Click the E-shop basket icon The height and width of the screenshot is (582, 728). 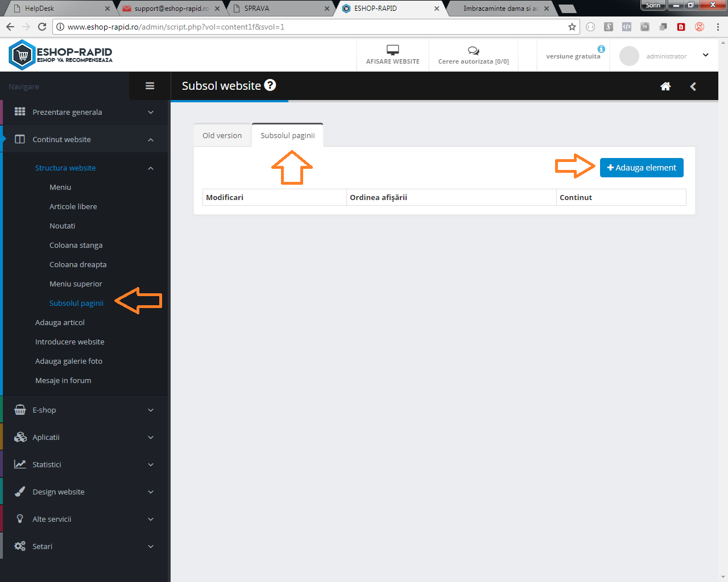(x=20, y=410)
